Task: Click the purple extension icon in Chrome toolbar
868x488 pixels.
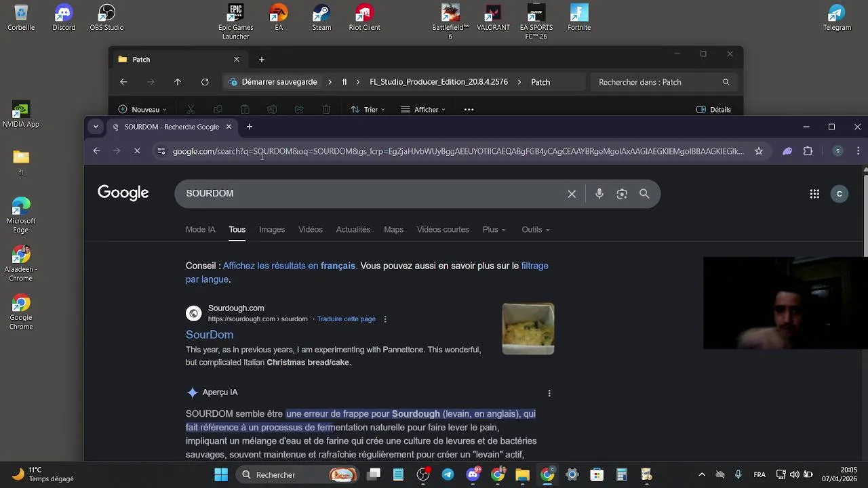Action: pos(787,151)
